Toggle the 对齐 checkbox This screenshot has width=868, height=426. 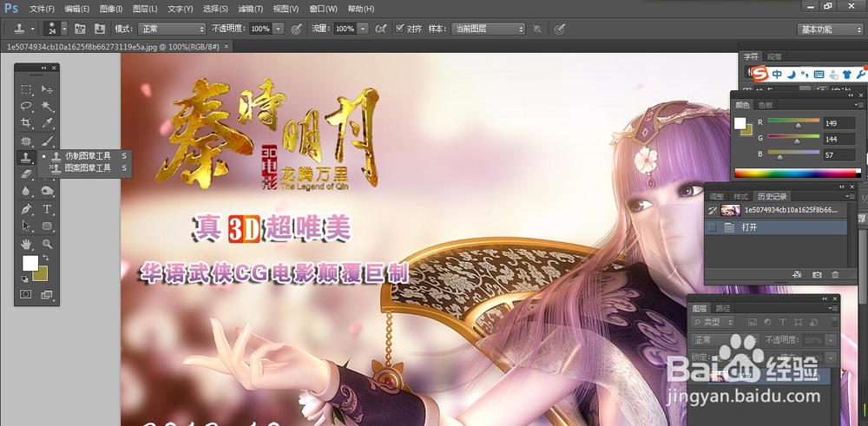[x=399, y=29]
